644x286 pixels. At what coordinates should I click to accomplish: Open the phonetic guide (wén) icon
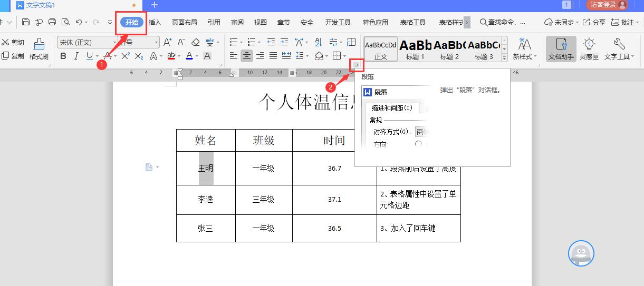click(x=210, y=42)
